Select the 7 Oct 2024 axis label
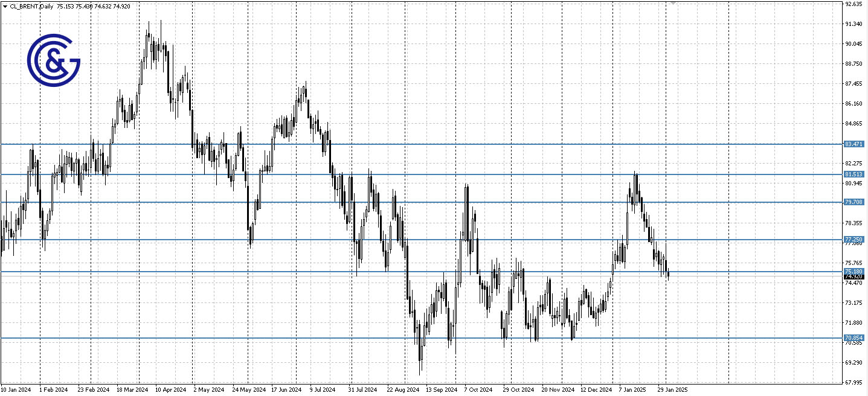Screen dimensions: 868x396 [x=479, y=390]
